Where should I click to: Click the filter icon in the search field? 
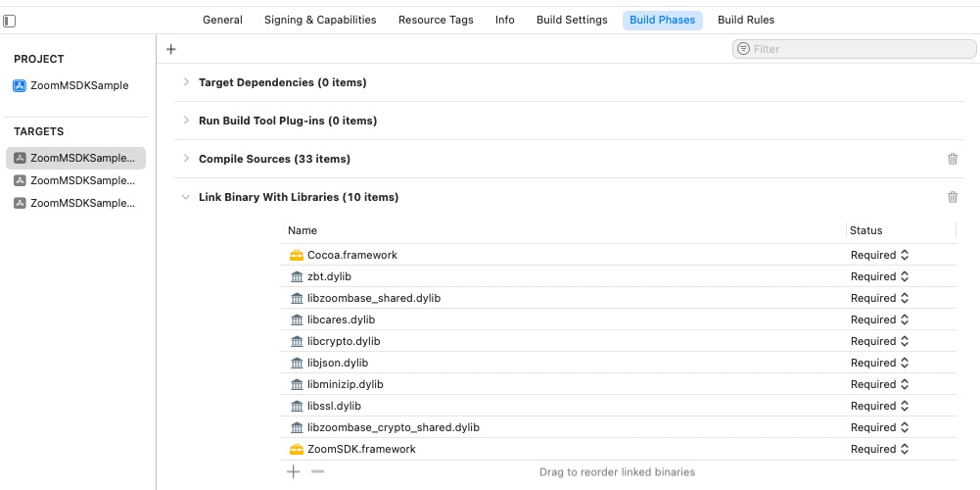coord(743,49)
